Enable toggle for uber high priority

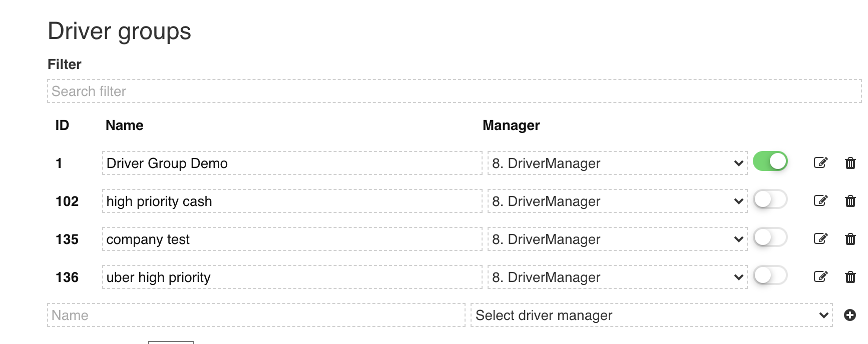tap(770, 275)
